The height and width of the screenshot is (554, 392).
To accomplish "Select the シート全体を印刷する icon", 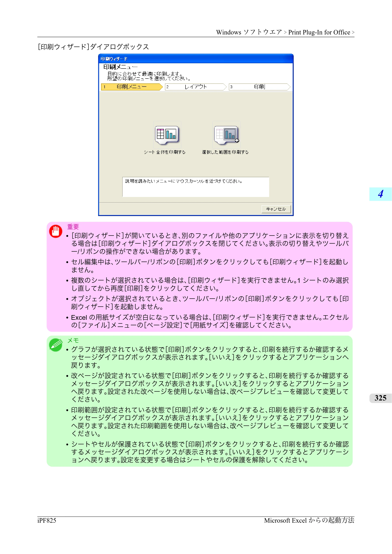I will click(x=167, y=135).
